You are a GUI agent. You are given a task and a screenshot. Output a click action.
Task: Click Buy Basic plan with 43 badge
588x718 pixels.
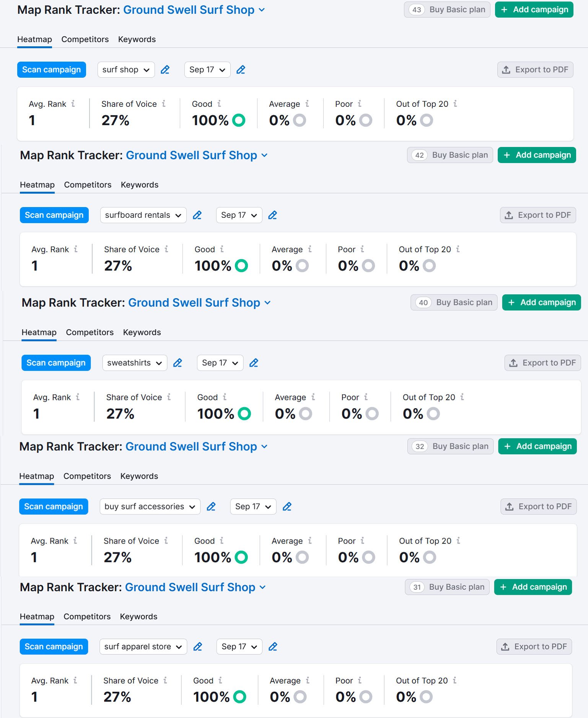coord(447,10)
